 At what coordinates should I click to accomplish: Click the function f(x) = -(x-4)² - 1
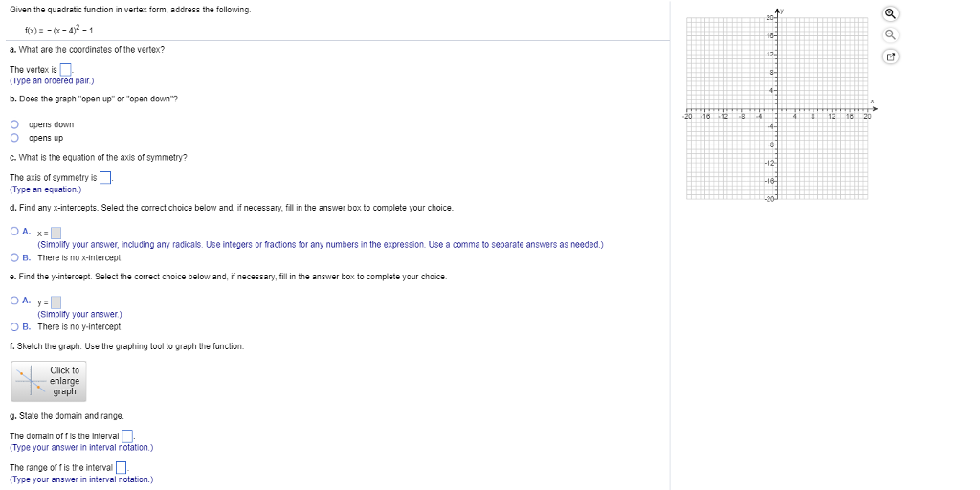[59, 30]
